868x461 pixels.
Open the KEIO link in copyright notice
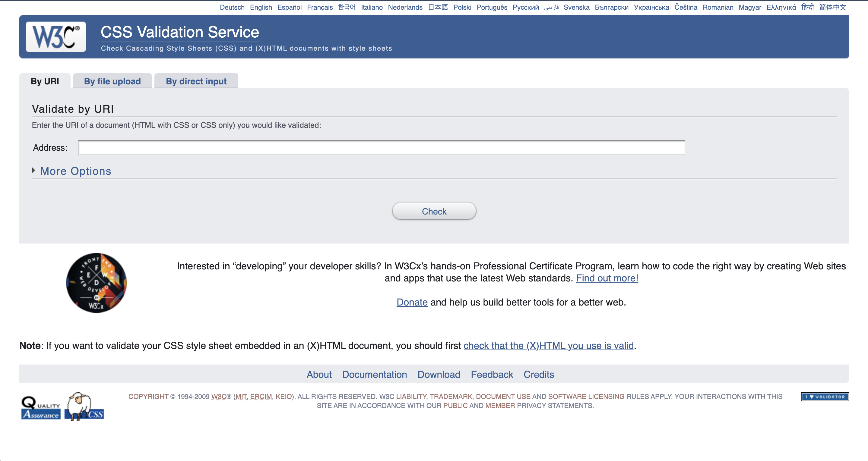coord(284,397)
